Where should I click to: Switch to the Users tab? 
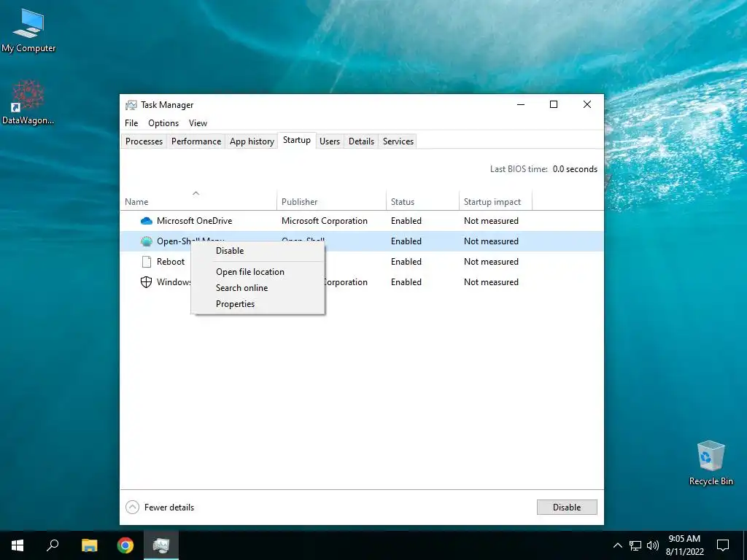pos(330,141)
